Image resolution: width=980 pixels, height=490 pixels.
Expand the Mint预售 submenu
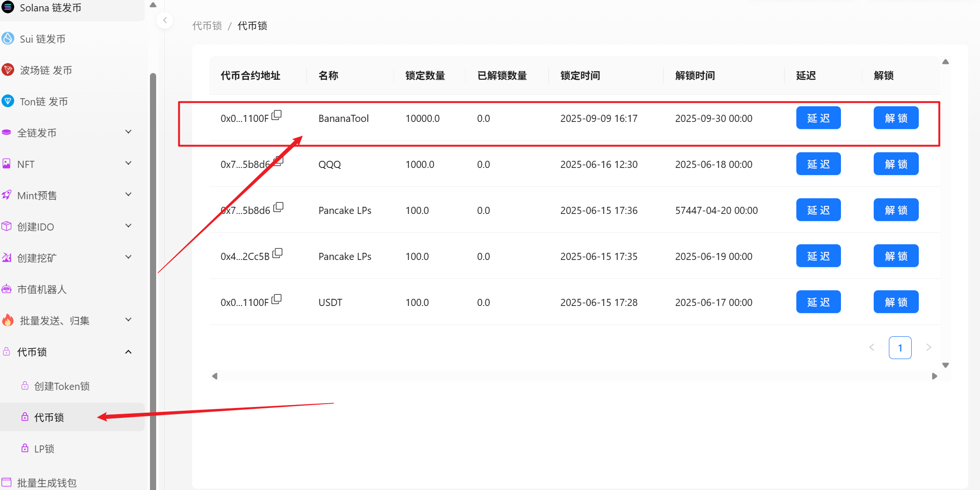128,195
